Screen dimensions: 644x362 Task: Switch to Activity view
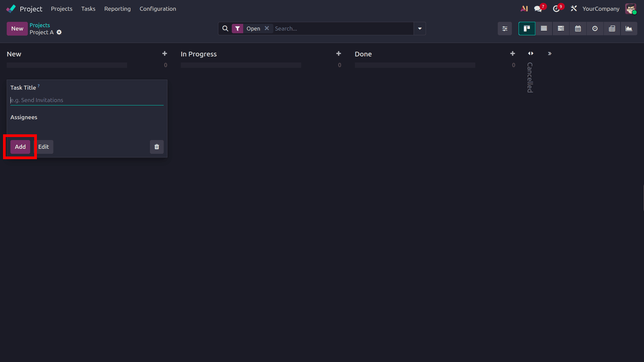pyautogui.click(x=595, y=29)
